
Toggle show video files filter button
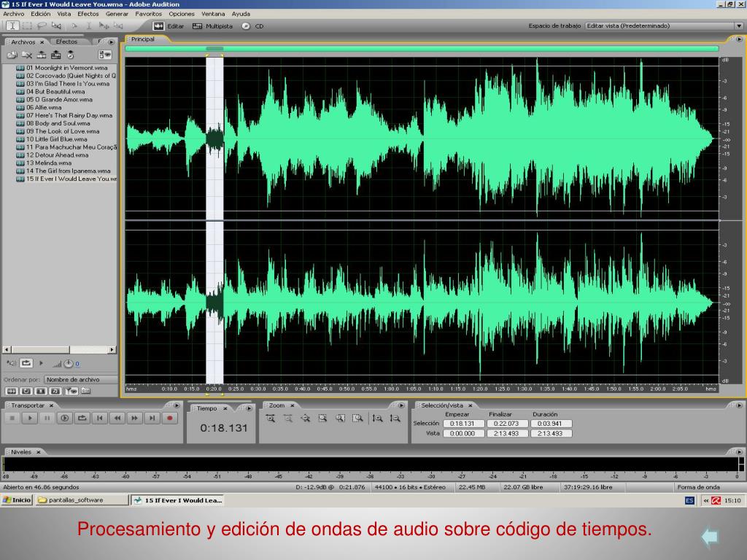[41, 391]
